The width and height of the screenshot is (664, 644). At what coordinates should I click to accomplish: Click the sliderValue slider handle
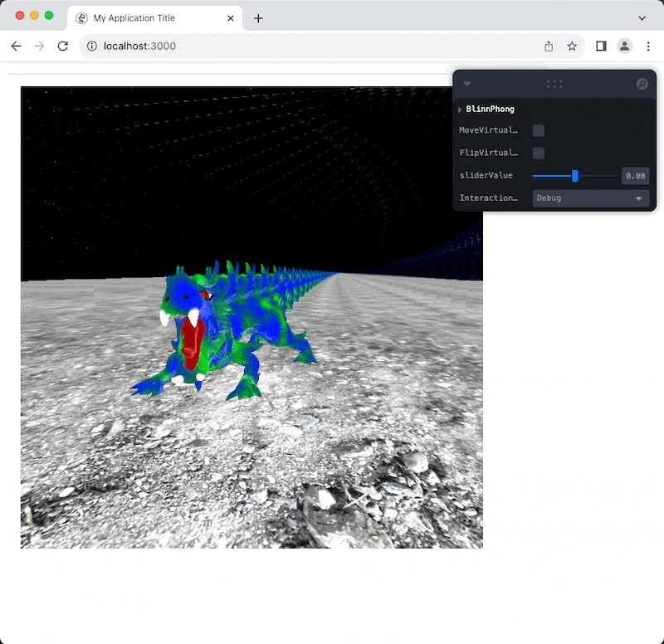pyautogui.click(x=574, y=176)
